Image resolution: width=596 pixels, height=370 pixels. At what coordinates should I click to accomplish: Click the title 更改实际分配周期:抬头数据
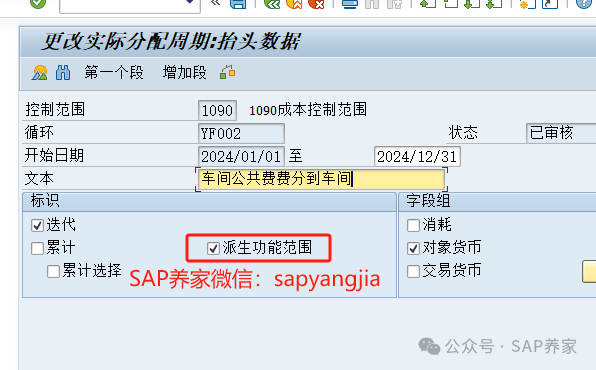point(171,41)
